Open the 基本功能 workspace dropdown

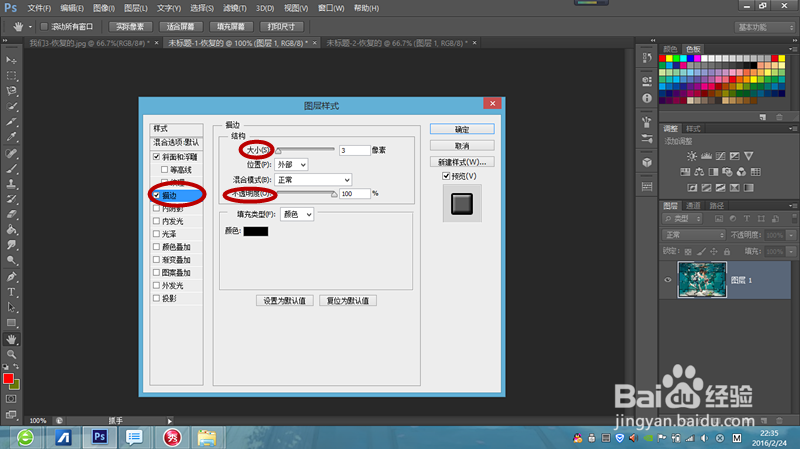click(765, 27)
